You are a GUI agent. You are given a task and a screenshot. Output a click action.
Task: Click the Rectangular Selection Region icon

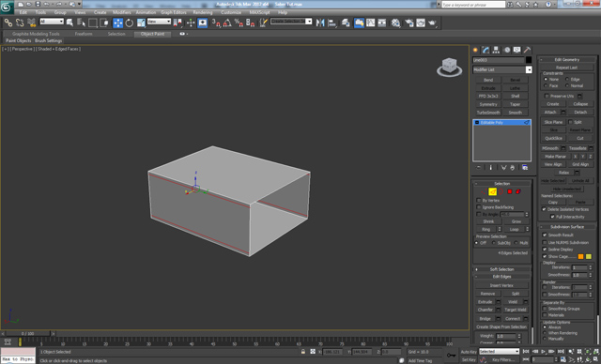pos(92,23)
